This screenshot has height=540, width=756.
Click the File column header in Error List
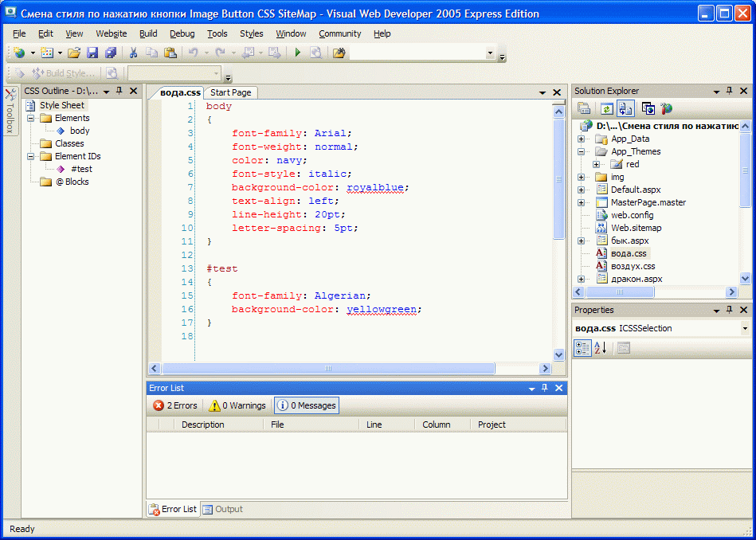pyautogui.click(x=311, y=425)
